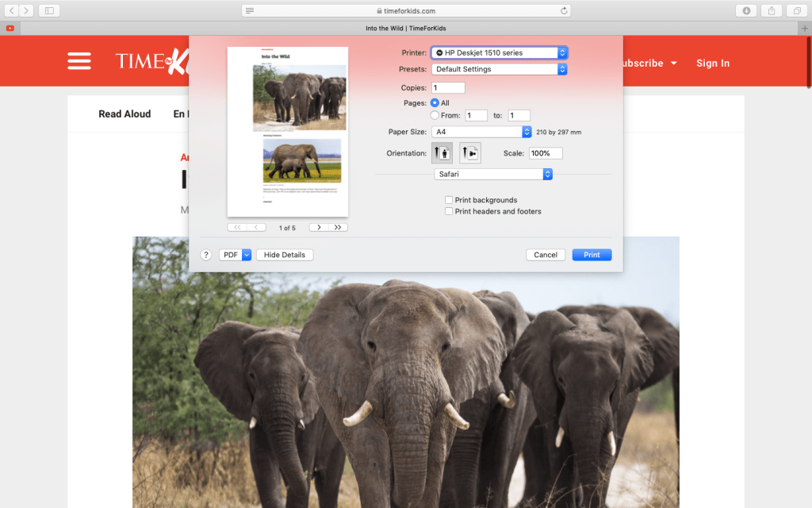
Task: Open the Printer dropdown
Action: coord(499,52)
